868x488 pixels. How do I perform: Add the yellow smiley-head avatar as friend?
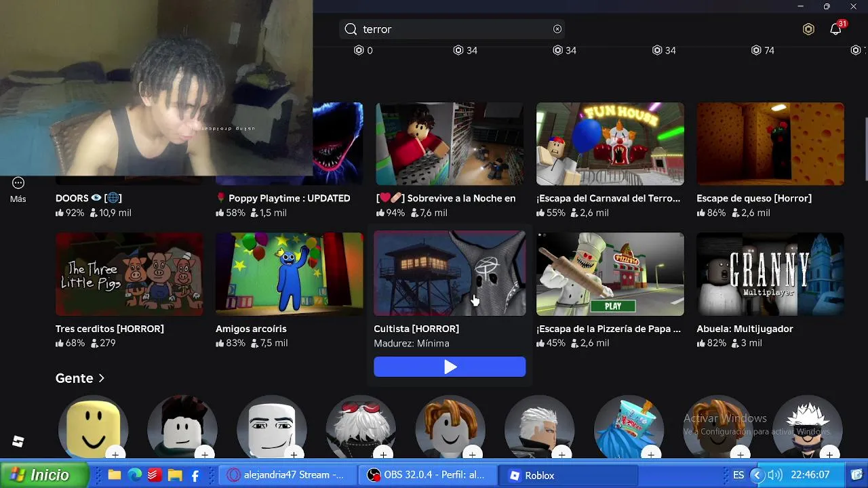tap(115, 453)
